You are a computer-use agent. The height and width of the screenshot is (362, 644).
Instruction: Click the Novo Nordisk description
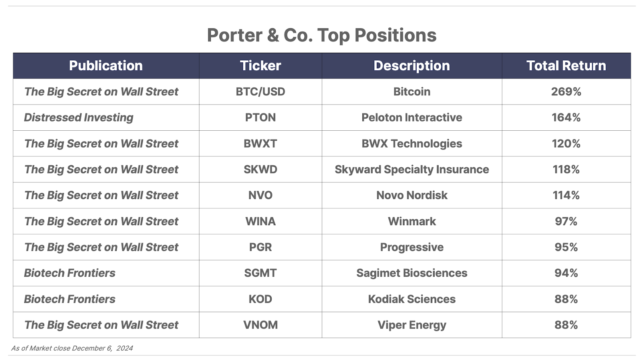(412, 195)
